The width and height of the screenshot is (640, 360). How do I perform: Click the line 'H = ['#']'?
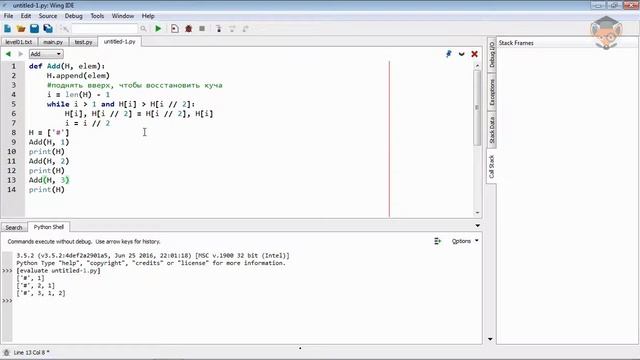pyautogui.click(x=49, y=133)
